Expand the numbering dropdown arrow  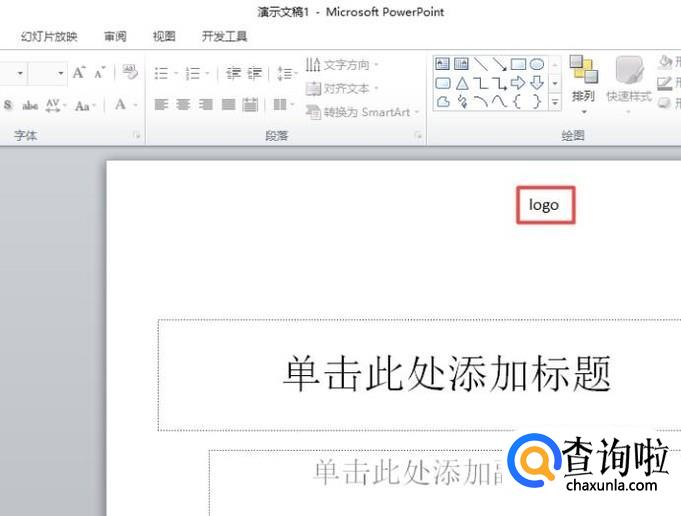pyautogui.click(x=207, y=73)
